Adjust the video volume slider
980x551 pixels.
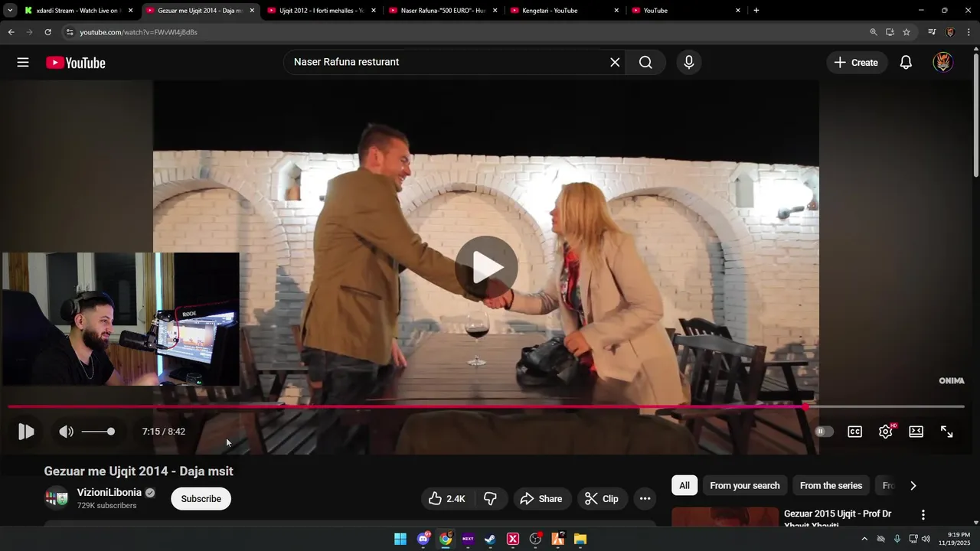tap(98, 432)
